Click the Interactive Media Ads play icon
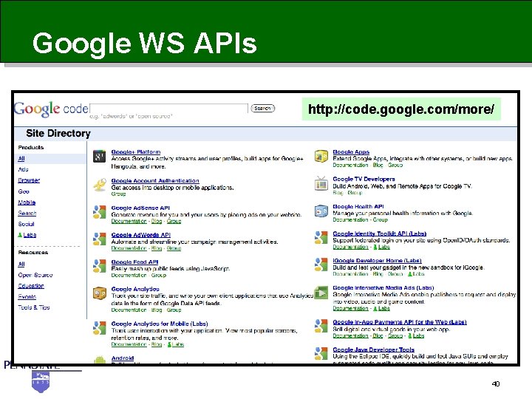 [x=321, y=293]
